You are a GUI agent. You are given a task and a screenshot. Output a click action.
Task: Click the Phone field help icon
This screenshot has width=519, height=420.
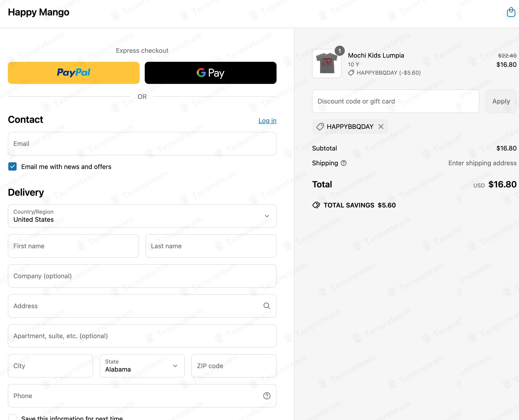click(x=267, y=396)
